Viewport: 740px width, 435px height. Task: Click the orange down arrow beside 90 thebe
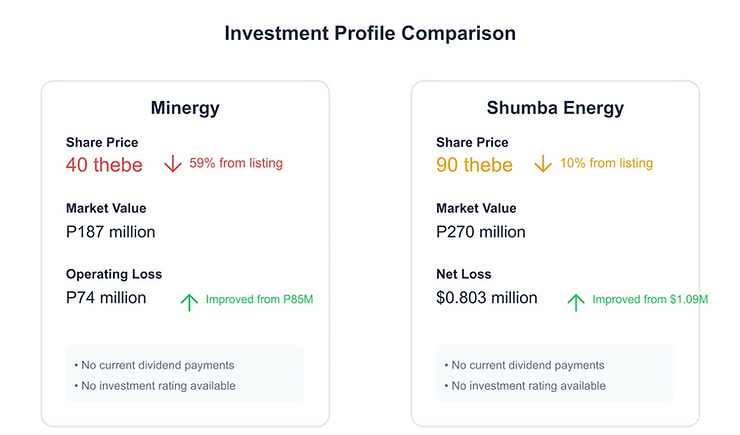pos(543,164)
